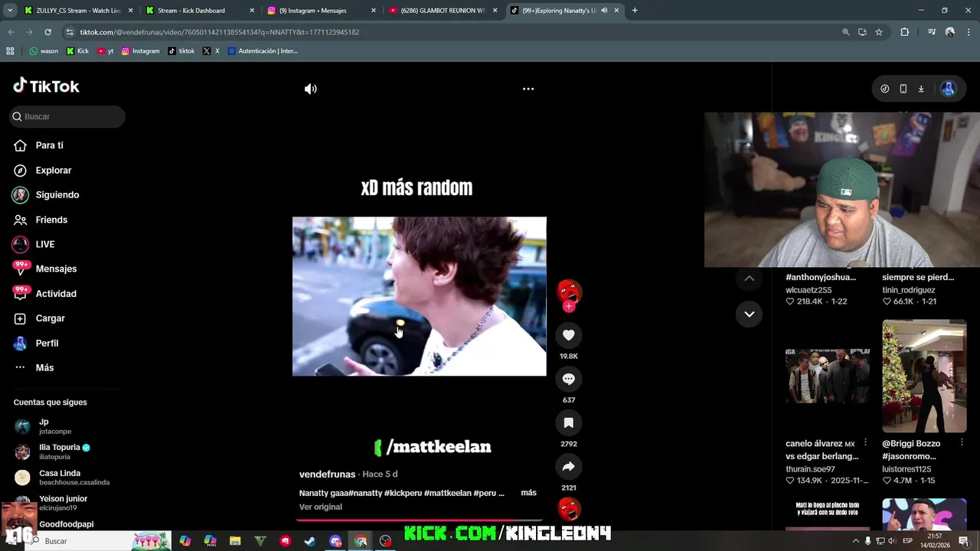This screenshot has width=980, height=551.
Task: Pause the playing video
Action: pos(419,296)
